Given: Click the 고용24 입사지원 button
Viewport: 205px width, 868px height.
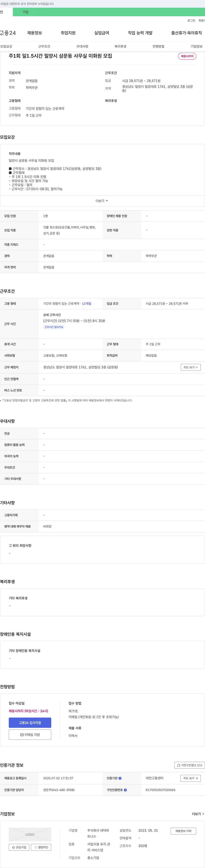Looking at the screenshot, I should pos(30,723).
